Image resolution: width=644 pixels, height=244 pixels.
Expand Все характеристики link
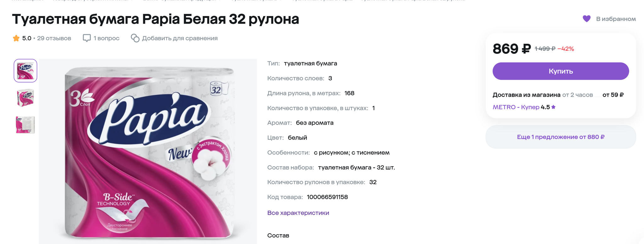pos(298,213)
